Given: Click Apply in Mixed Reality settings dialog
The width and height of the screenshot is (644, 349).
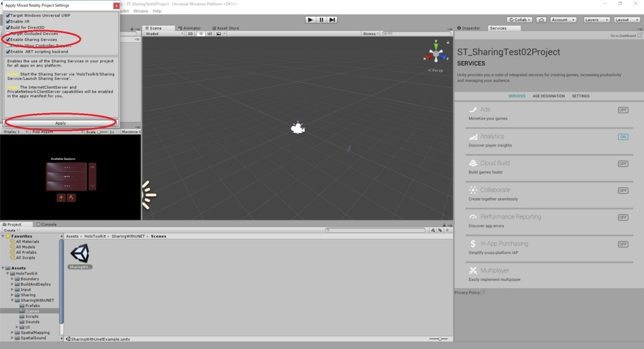Looking at the screenshot, I should (x=60, y=123).
